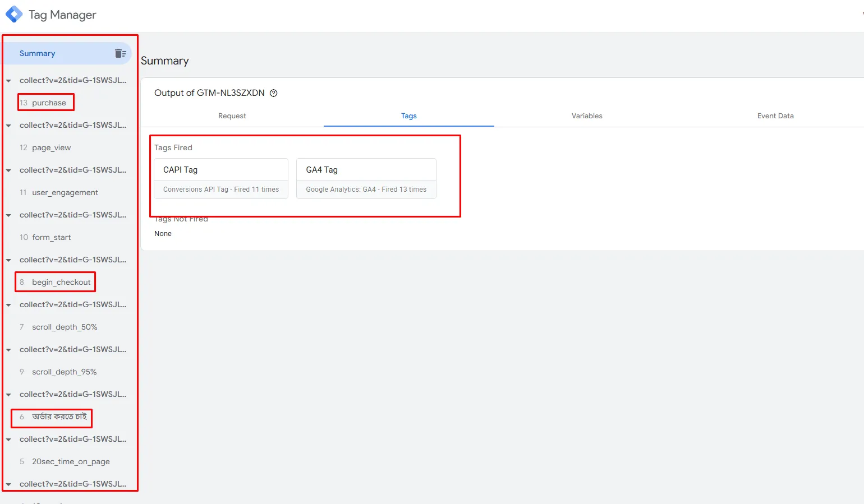Click the help icon next to GTM-NL3SZXDN
The image size is (864, 504).
point(274,93)
